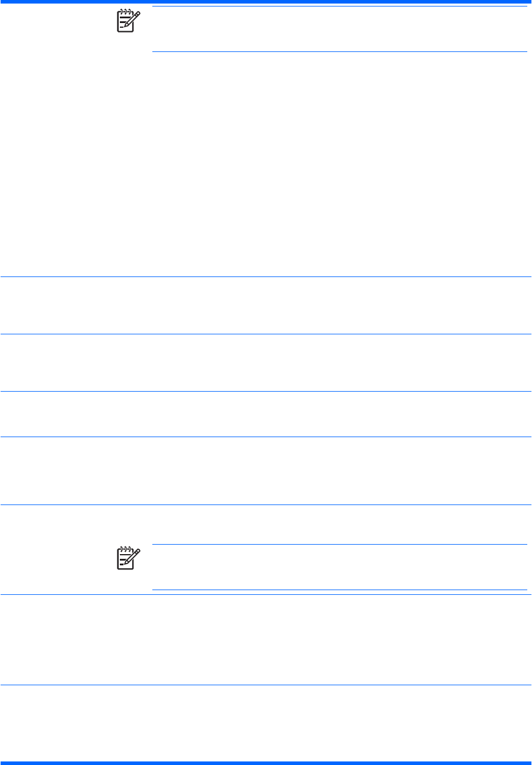
Task: Click the narrow fourth blank table row
Action: pyautogui.click(x=266, y=414)
